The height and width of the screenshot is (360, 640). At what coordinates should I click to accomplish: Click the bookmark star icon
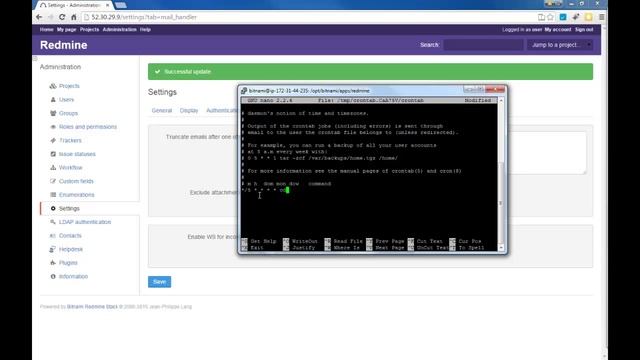550,17
